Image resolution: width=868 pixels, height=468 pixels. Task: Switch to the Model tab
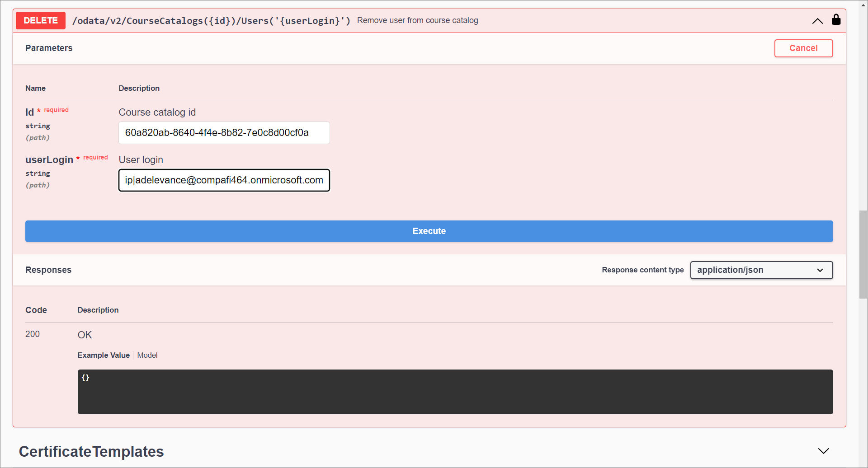(x=147, y=356)
